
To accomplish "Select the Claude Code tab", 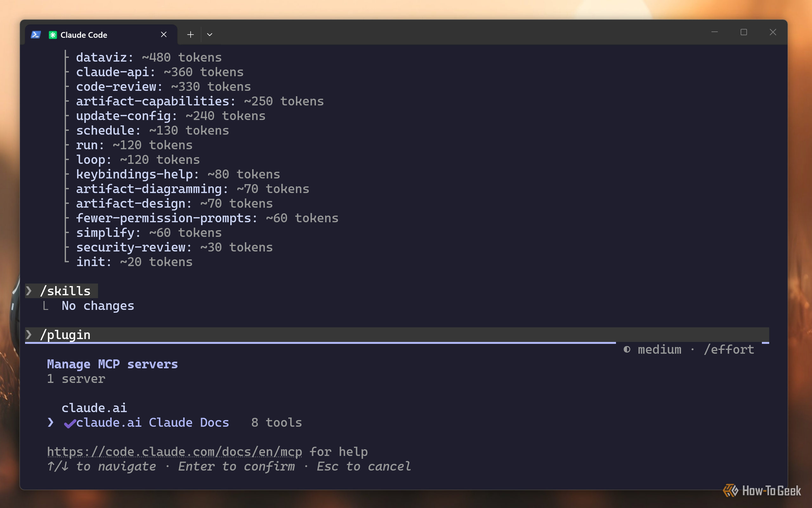I will (101, 35).
